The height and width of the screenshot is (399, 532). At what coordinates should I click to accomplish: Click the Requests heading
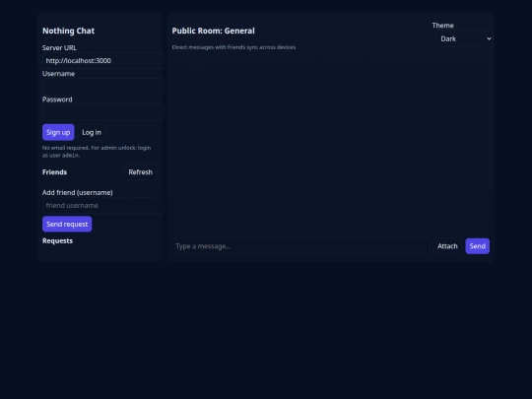[x=57, y=241]
